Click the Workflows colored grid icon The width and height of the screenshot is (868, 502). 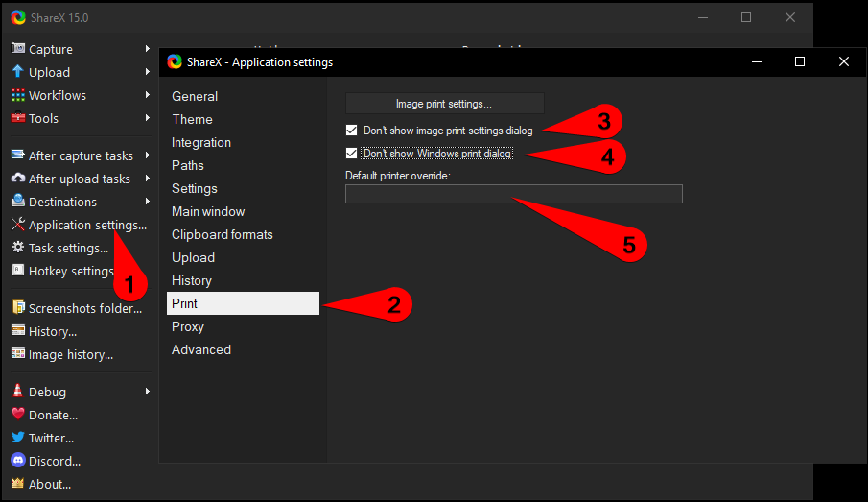pos(18,95)
